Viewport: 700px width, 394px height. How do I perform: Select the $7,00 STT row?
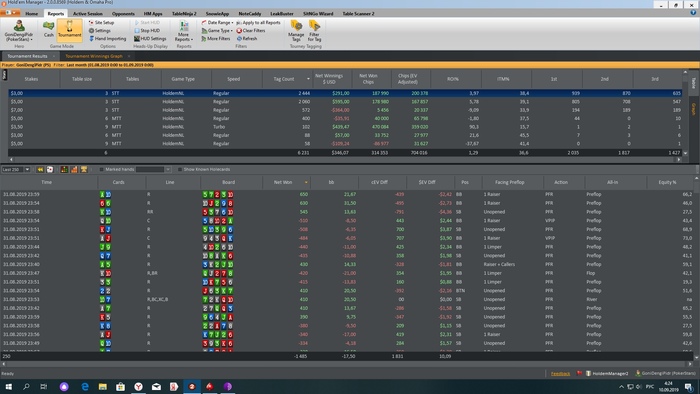pyautogui.click(x=345, y=110)
